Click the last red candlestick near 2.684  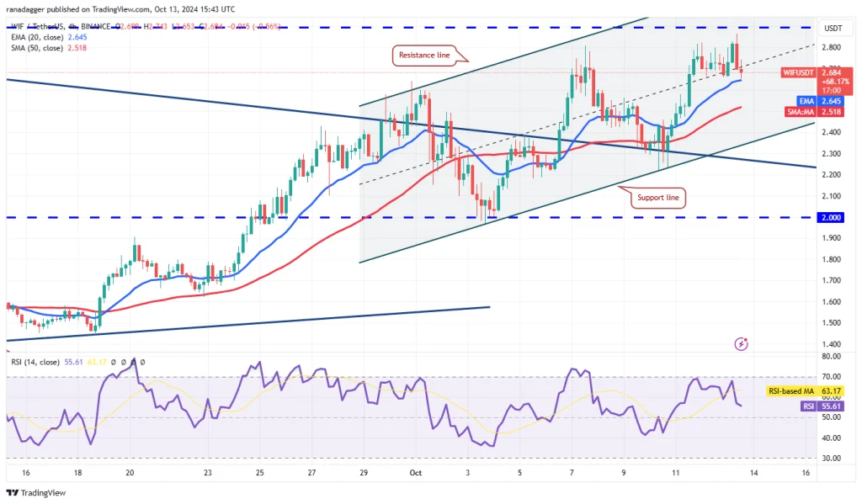point(741,72)
